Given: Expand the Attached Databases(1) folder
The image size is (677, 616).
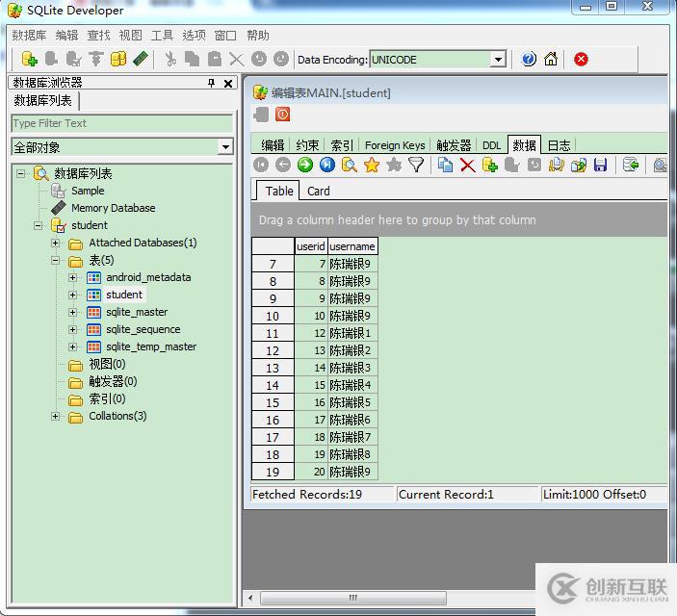Looking at the screenshot, I should coord(55,243).
